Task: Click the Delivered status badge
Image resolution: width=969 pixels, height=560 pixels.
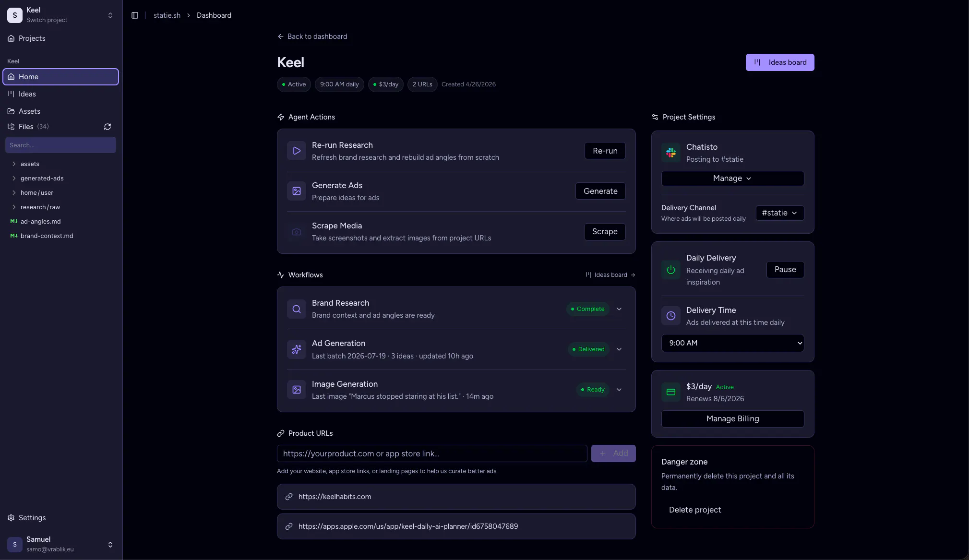Action: 588,349
